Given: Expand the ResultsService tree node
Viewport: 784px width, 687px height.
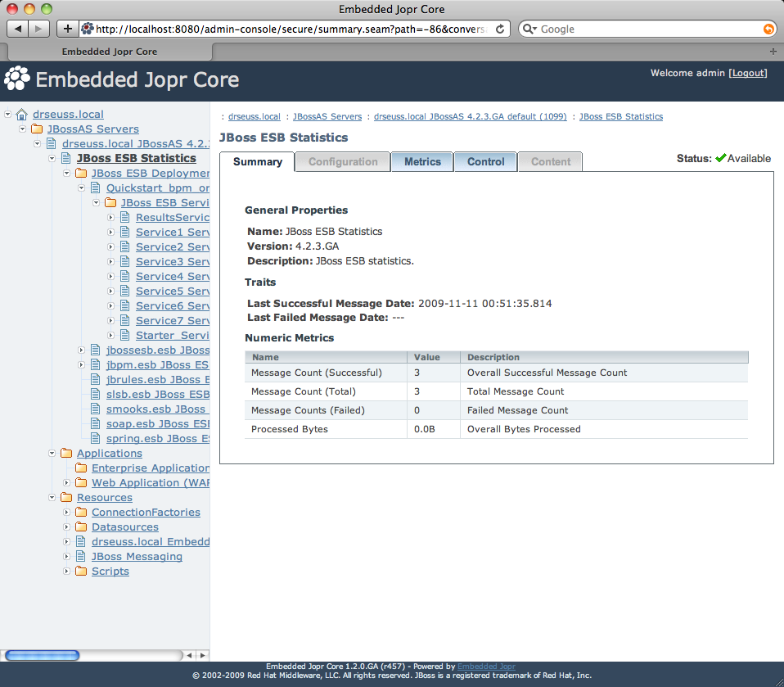Looking at the screenshot, I should [111, 218].
